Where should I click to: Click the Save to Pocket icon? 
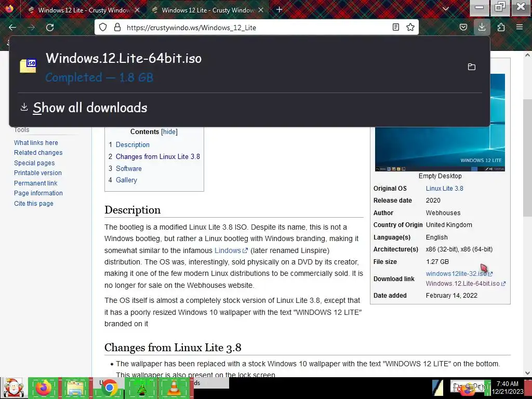463,27
